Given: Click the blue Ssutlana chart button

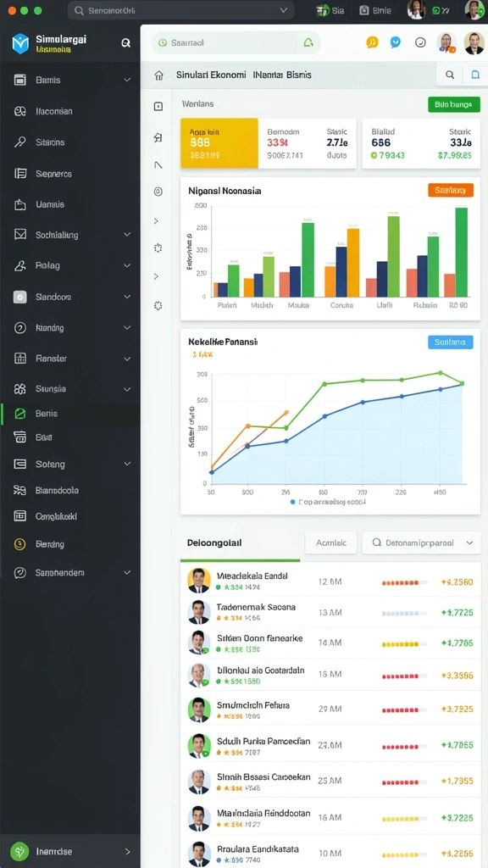Looking at the screenshot, I should (451, 342).
